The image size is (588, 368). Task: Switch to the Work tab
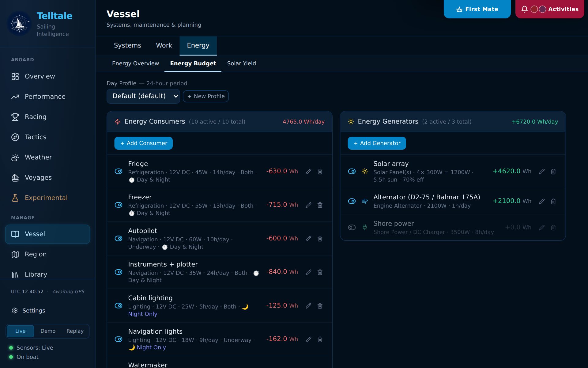coord(164,45)
